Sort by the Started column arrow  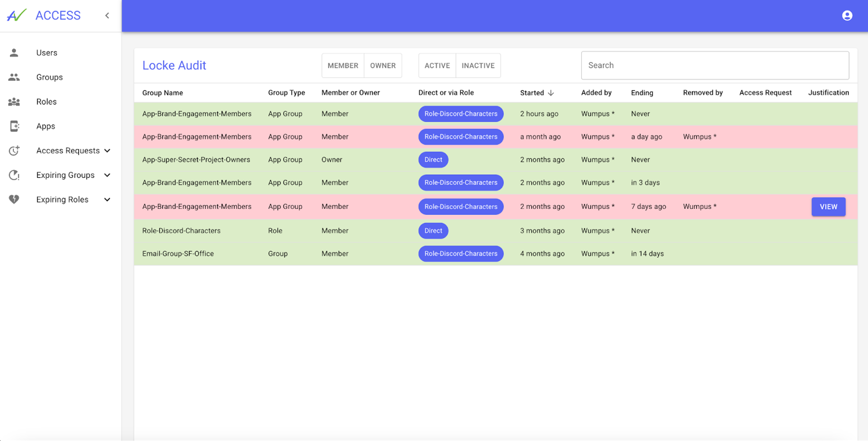pyautogui.click(x=551, y=93)
